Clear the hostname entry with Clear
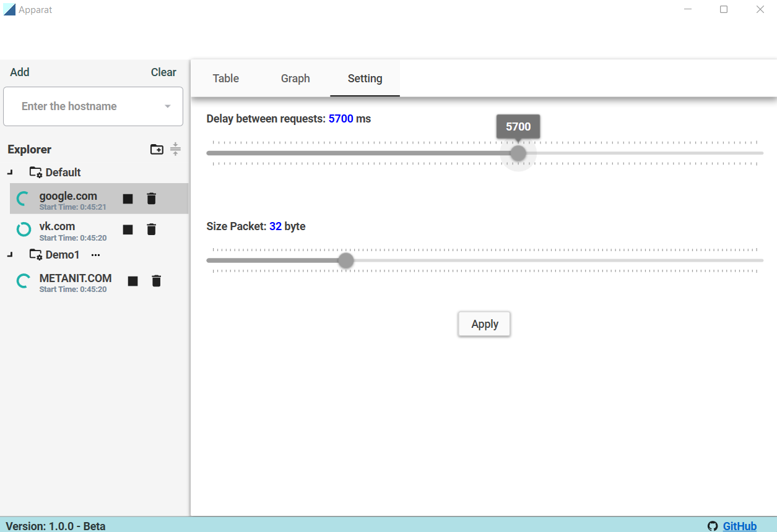The image size is (777, 532). tap(163, 72)
